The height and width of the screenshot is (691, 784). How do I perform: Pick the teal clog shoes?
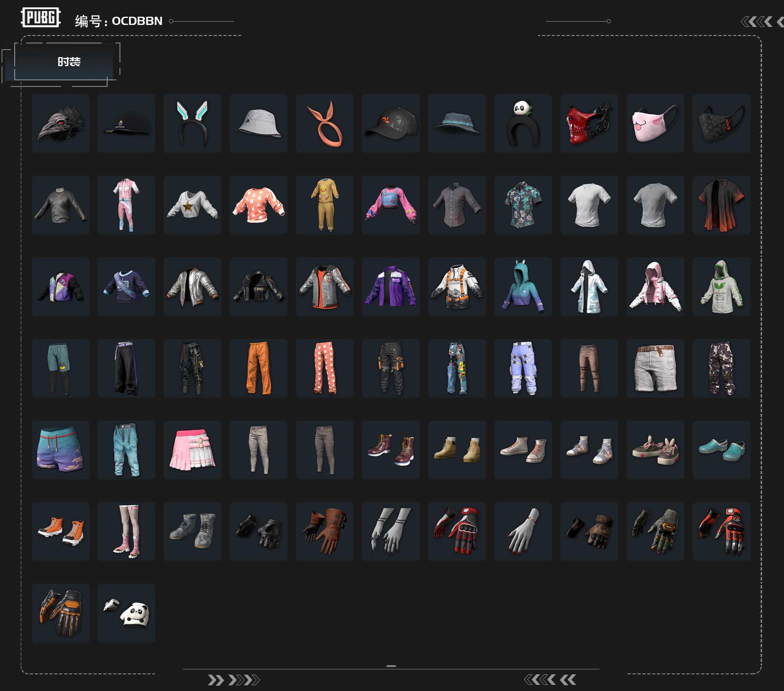tap(722, 450)
